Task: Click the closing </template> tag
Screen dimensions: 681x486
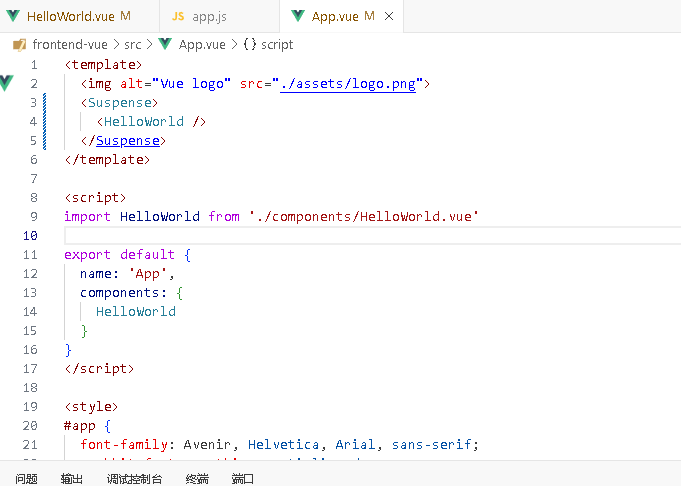Action: 107,160
